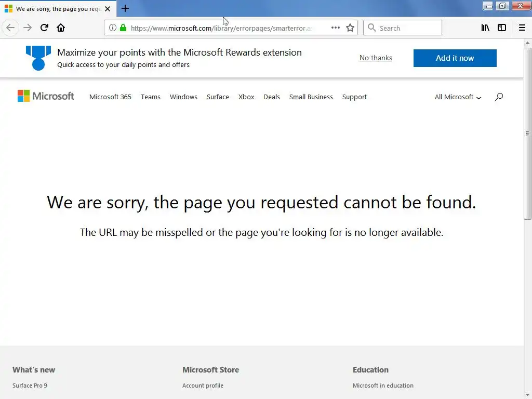Open a new tab with the plus icon
This screenshot has width=532, height=399.
click(x=125, y=8)
